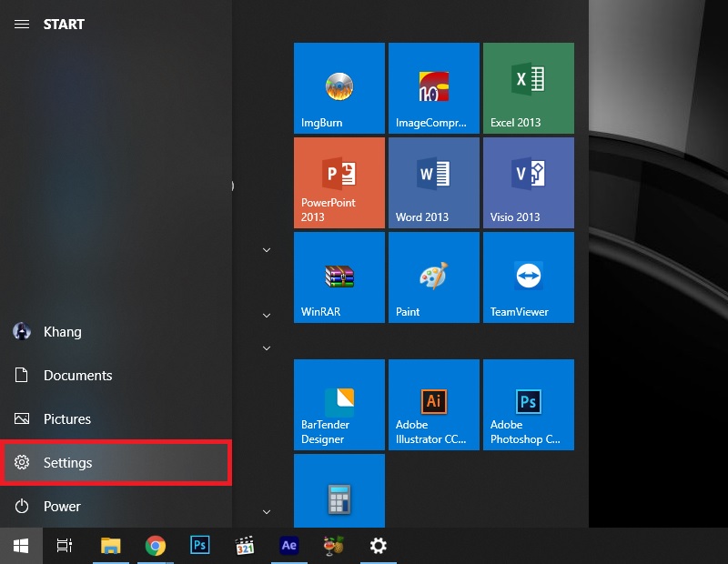Open the Adobe Photoshop tile

click(x=529, y=405)
